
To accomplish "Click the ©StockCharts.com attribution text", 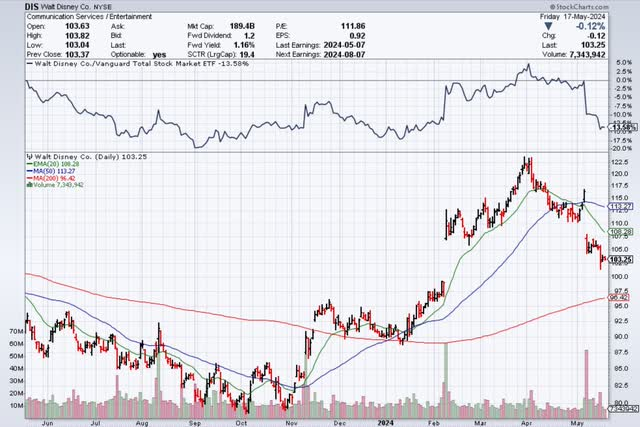I will (x=578, y=7).
